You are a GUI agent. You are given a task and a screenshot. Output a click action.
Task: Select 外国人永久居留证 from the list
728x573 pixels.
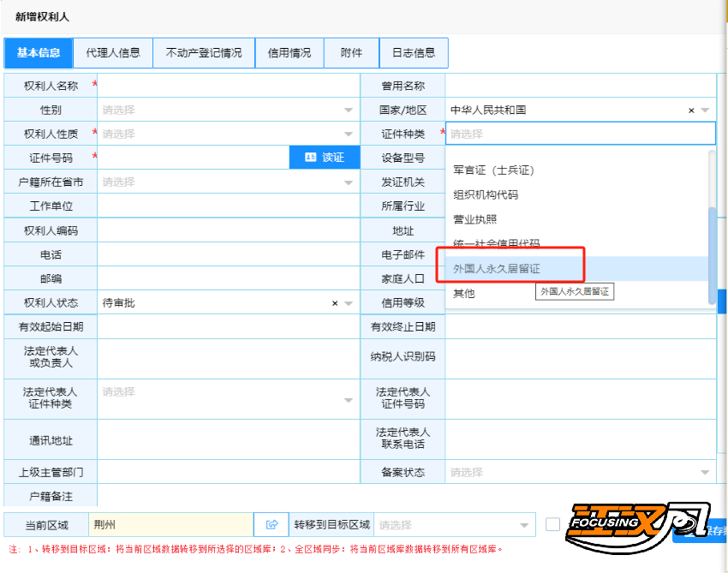coord(497,269)
